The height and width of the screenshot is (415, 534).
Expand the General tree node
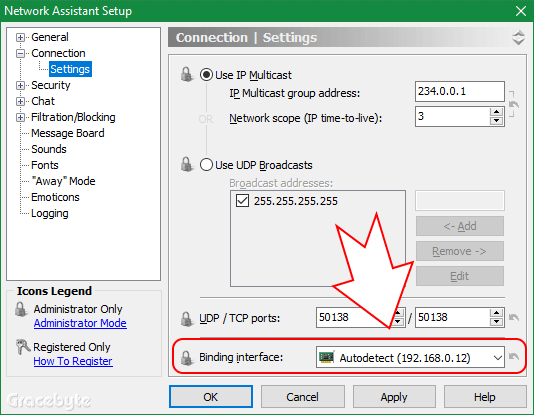(20, 37)
